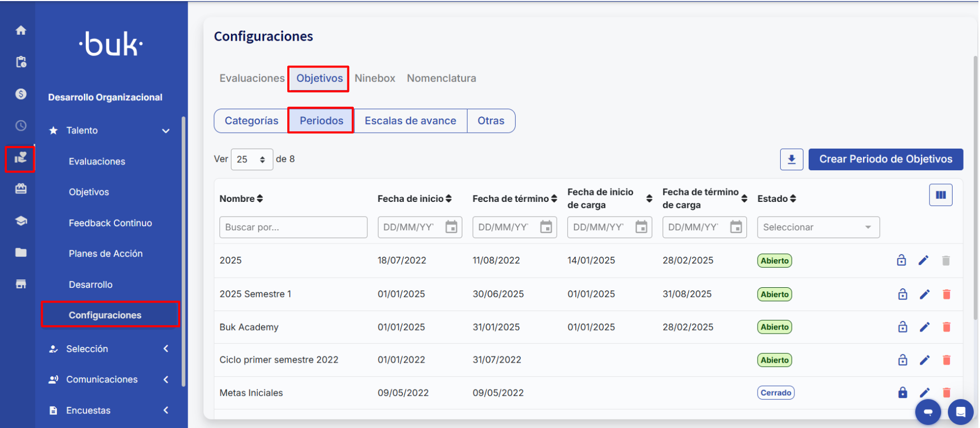This screenshot has height=428, width=980.
Task: Toggle lock on Ciclo primer semestre 2022
Action: click(903, 360)
